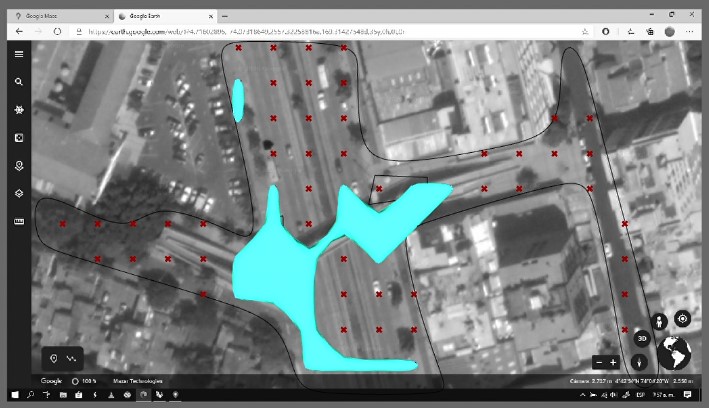
Task: Open Map Style layers icon
Action: (x=18, y=193)
